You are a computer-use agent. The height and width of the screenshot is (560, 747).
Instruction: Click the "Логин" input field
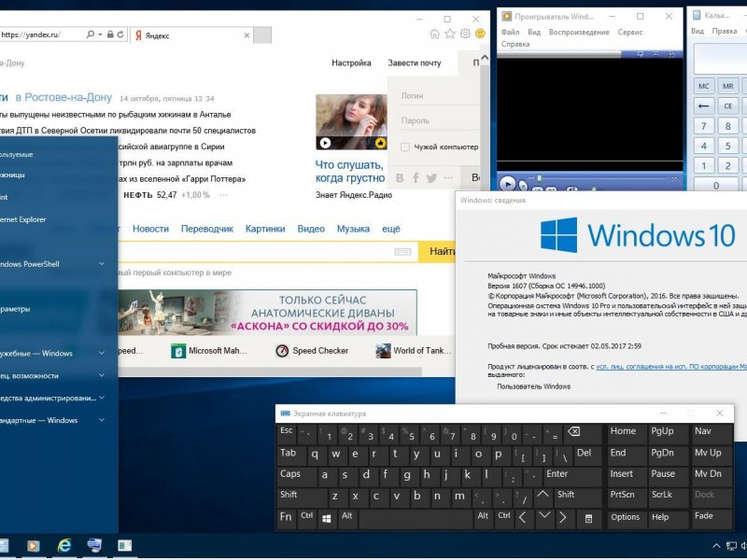pos(439,96)
